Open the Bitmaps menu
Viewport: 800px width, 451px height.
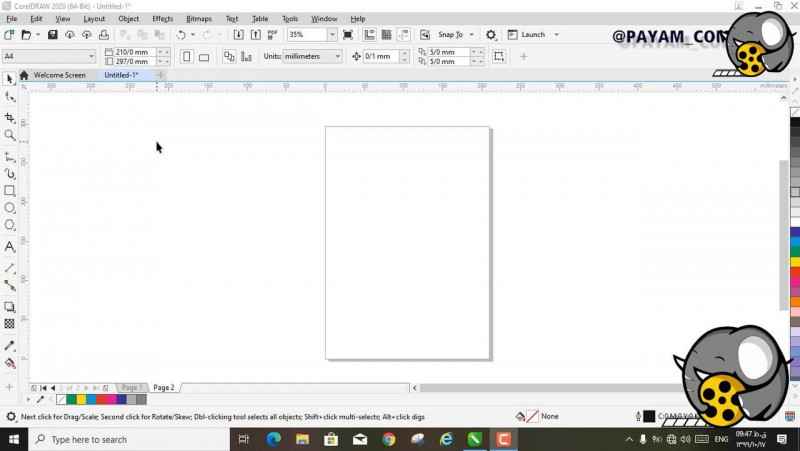tap(199, 19)
